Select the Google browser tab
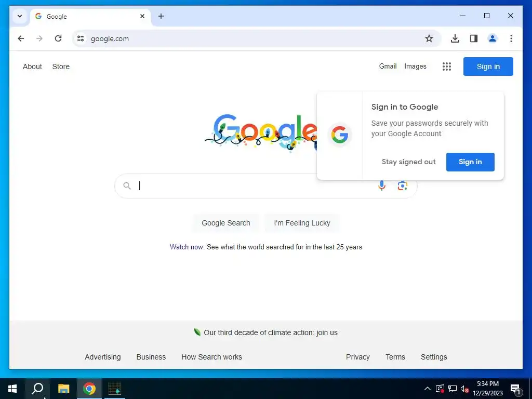Image resolution: width=532 pixels, height=399 pixels. pyautogui.click(x=90, y=16)
